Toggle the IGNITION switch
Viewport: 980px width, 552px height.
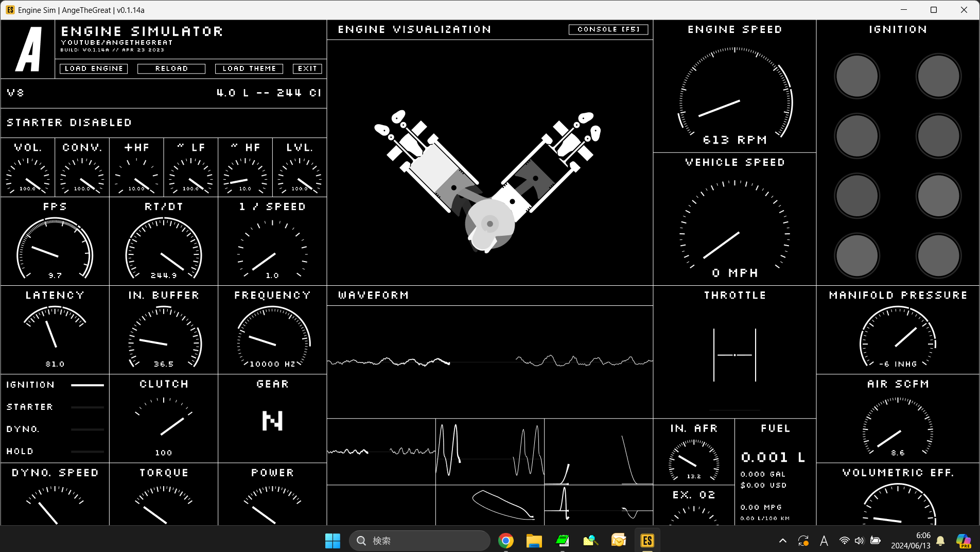(87, 384)
